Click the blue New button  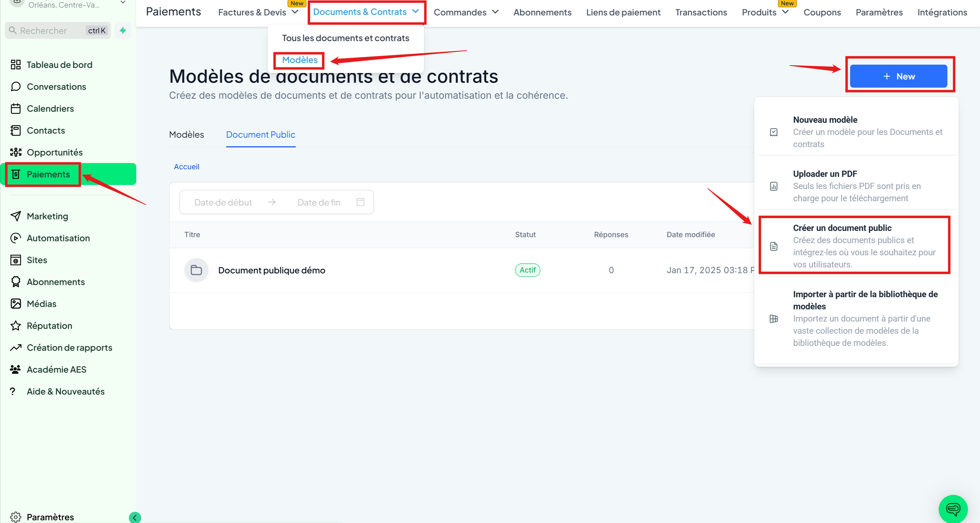(898, 76)
